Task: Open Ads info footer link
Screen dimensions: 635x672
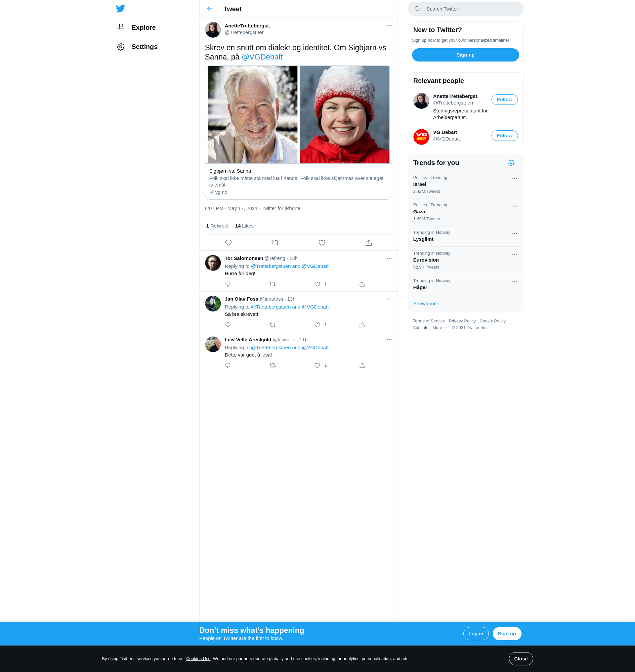Action: tap(420, 328)
